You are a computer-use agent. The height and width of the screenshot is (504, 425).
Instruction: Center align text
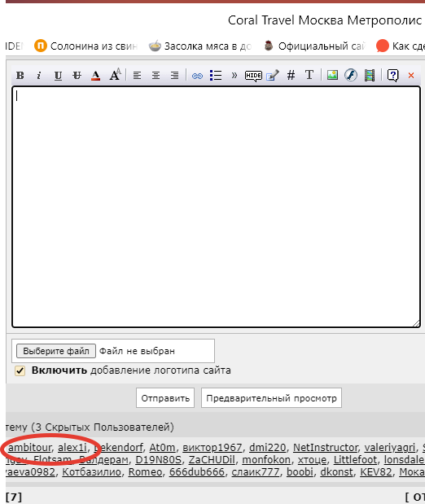156,75
